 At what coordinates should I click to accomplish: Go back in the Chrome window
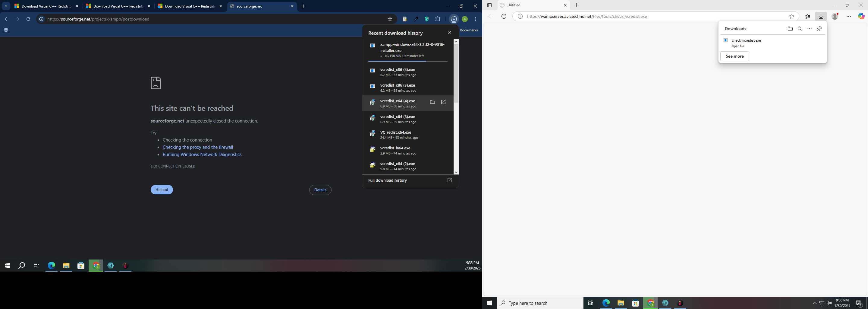6,19
